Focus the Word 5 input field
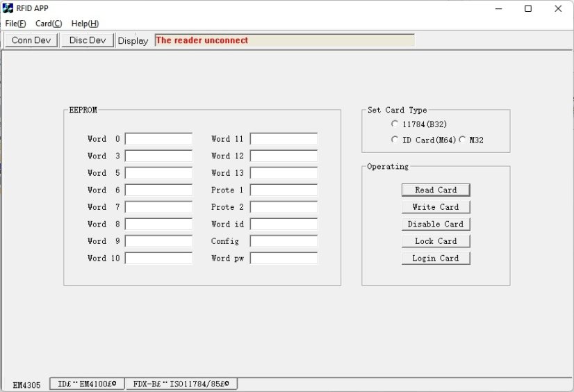Viewport: 574px width, 392px height. (158, 173)
